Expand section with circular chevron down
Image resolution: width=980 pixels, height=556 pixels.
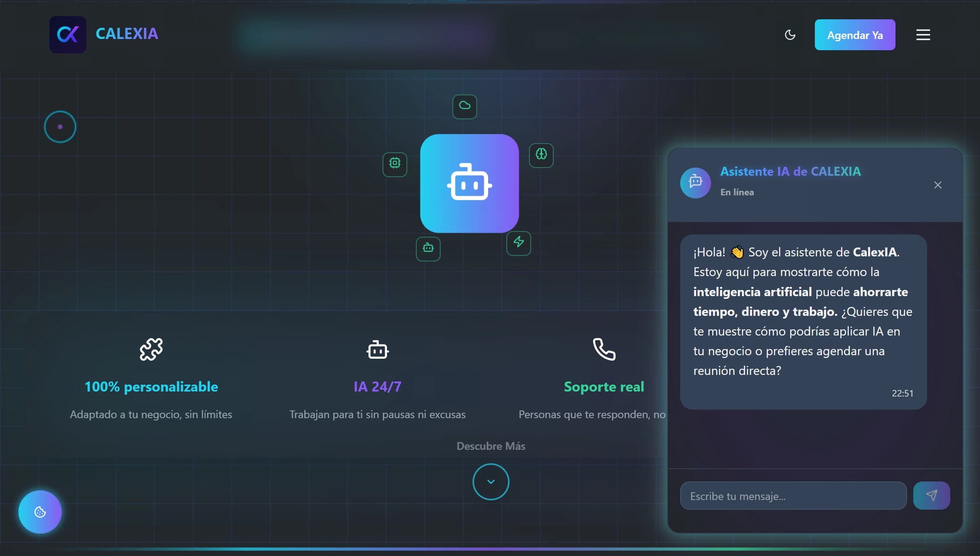(491, 481)
